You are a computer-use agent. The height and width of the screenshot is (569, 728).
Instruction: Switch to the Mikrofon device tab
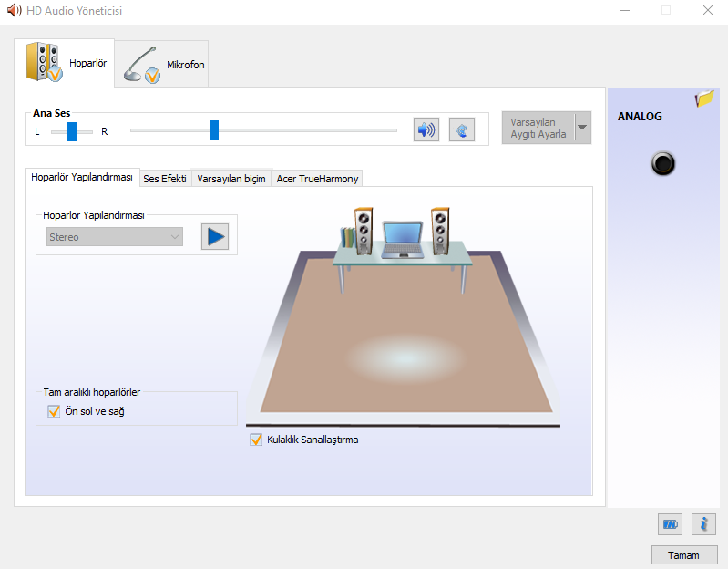tap(161, 64)
